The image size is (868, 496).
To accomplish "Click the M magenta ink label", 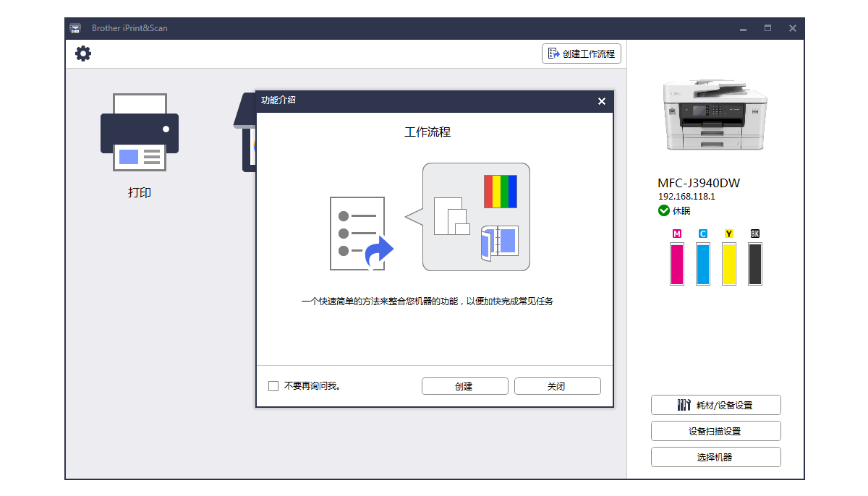I will pos(677,234).
